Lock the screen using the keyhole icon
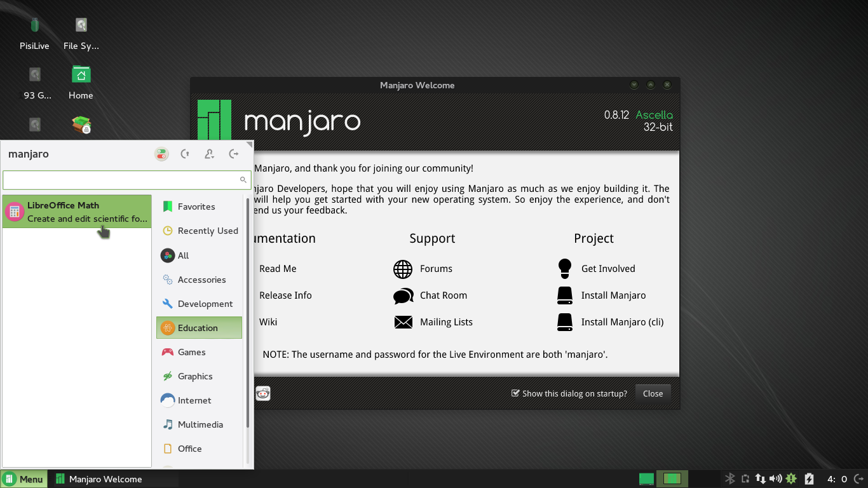Screen dimensions: 868x488 185,154
